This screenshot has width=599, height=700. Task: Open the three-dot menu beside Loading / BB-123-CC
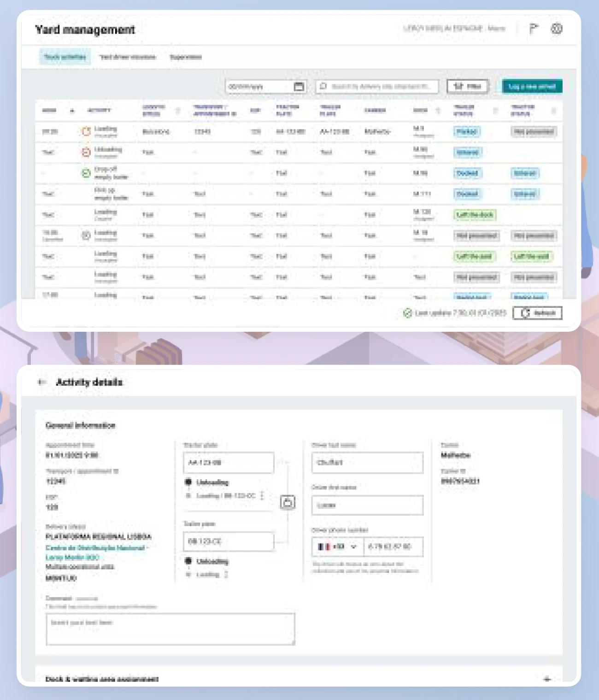[262, 496]
